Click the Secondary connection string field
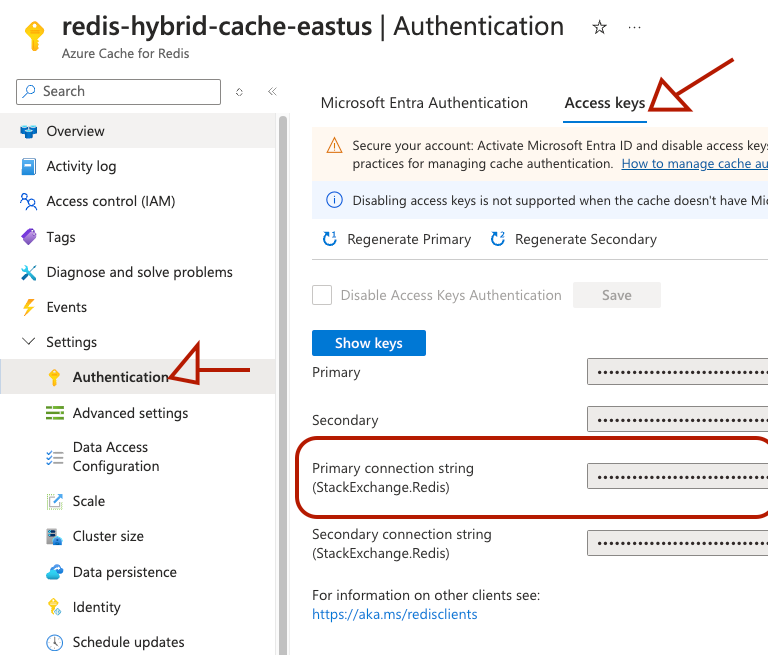The image size is (768, 655). pyautogui.click(x=677, y=543)
